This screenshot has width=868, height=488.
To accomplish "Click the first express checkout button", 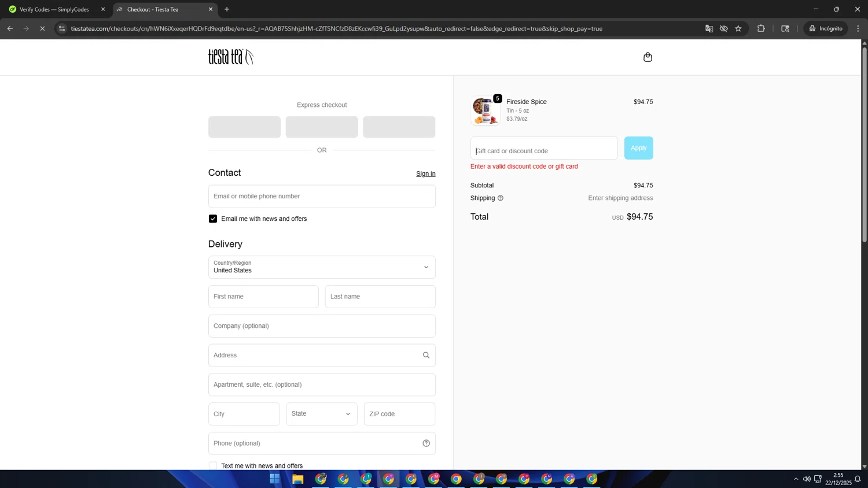I will tap(244, 127).
